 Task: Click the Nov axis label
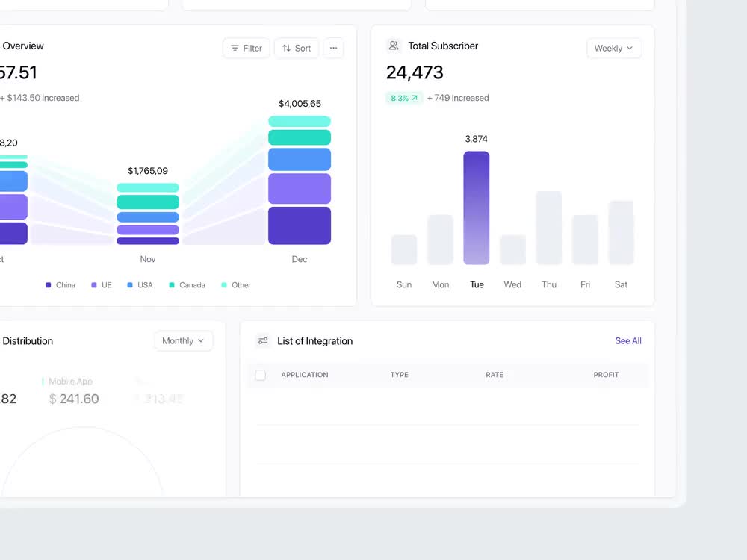[x=148, y=259]
